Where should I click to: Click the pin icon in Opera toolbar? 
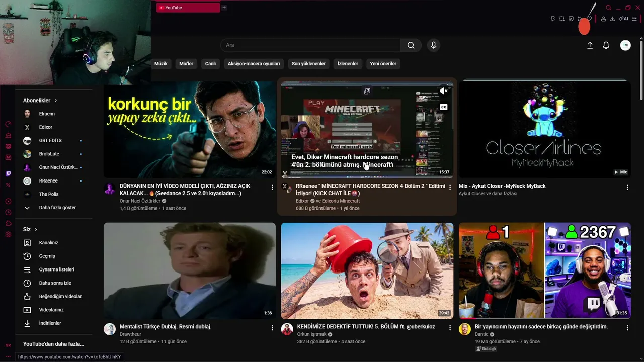pos(552,19)
